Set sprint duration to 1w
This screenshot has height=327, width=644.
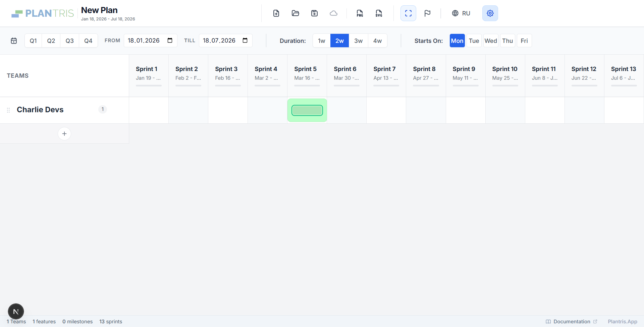pos(322,41)
